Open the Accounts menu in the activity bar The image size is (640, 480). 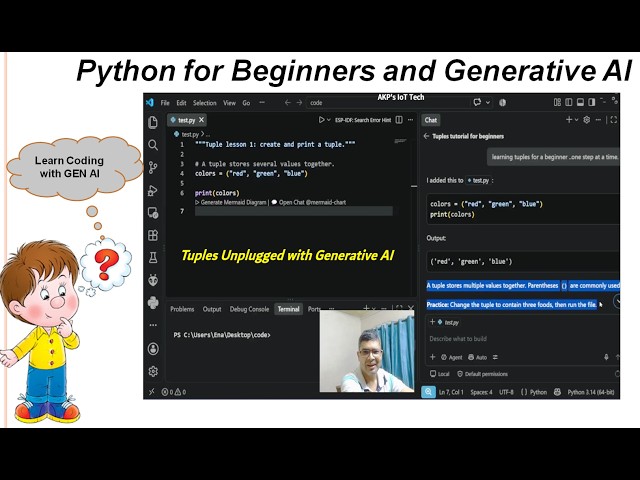click(153, 349)
